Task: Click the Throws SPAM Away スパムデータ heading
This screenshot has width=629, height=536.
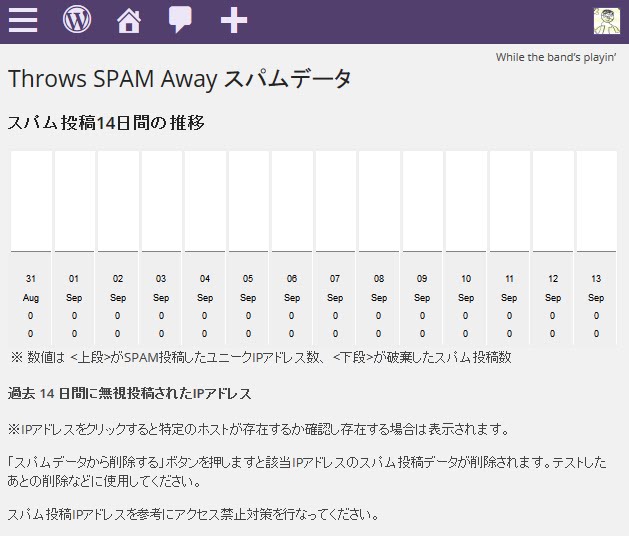Action: [179, 79]
